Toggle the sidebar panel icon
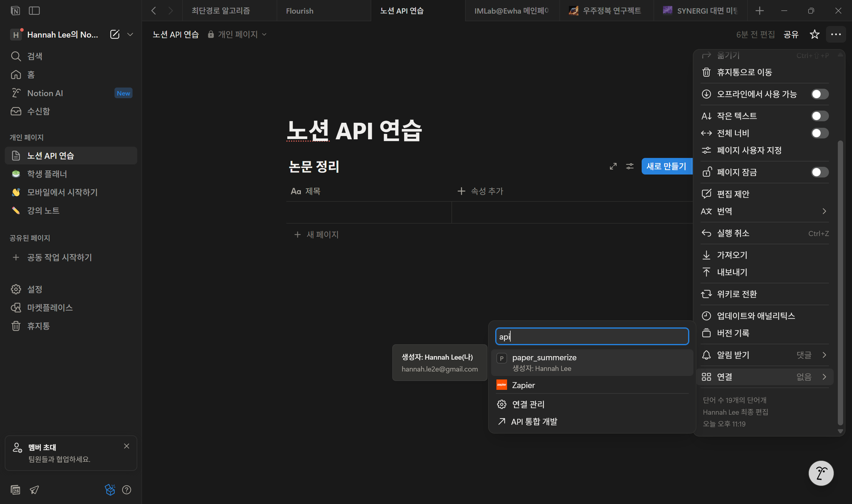The height and width of the screenshot is (504, 852). coord(34,11)
